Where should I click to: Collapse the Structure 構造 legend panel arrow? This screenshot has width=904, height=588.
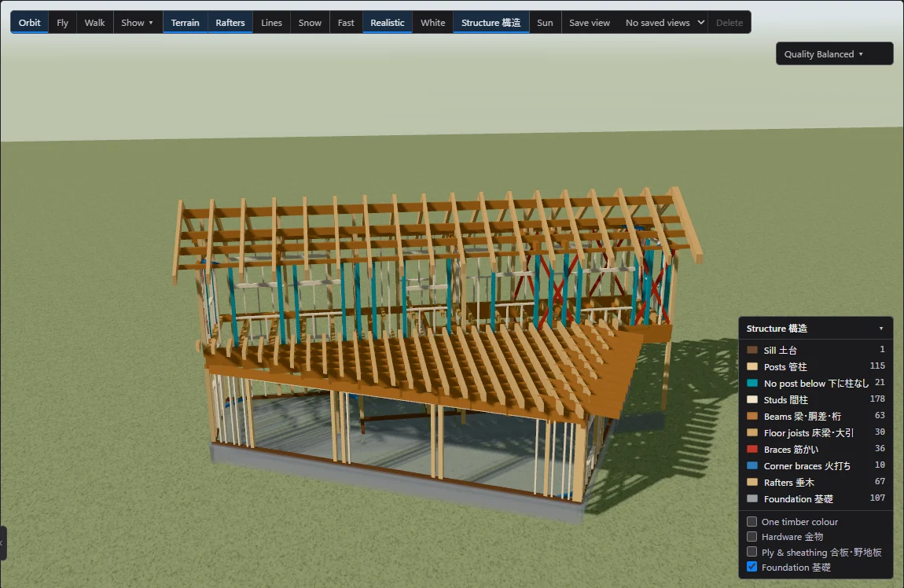pos(881,329)
